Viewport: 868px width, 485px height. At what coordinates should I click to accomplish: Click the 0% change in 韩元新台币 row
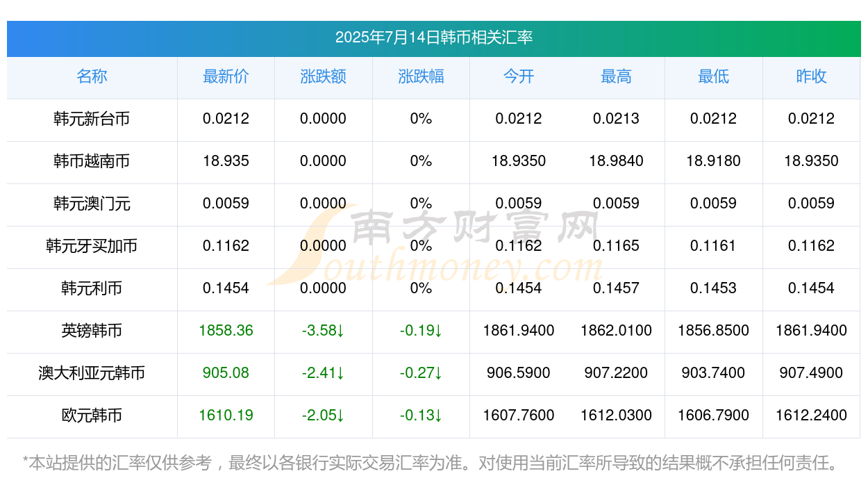(x=421, y=119)
